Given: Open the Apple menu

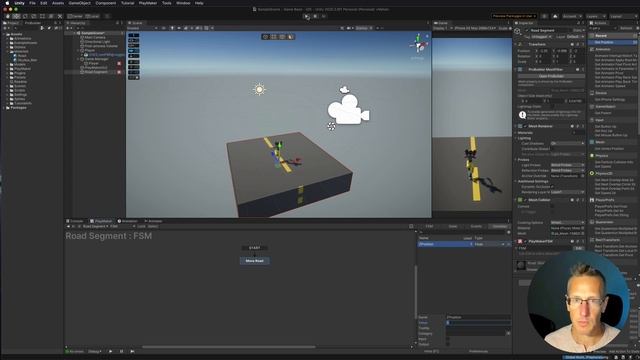Looking at the screenshot, I should click(7, 3).
